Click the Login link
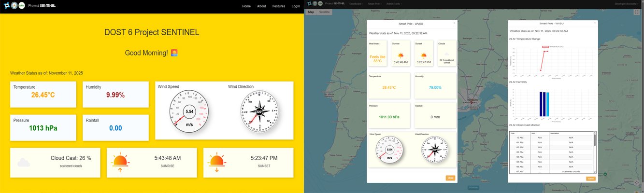This screenshot has width=644, height=193. coord(296,6)
